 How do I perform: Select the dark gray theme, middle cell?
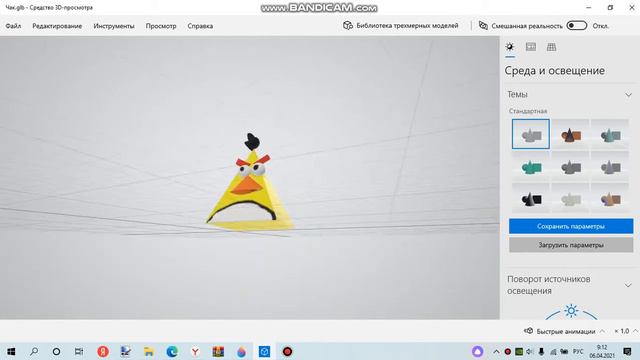[570, 167]
